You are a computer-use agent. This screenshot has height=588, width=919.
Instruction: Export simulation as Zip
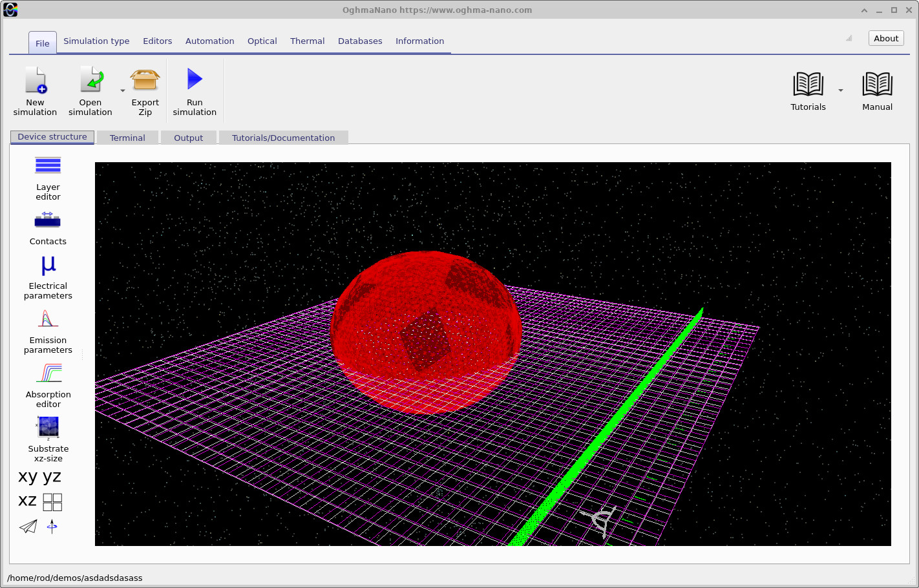click(145, 92)
